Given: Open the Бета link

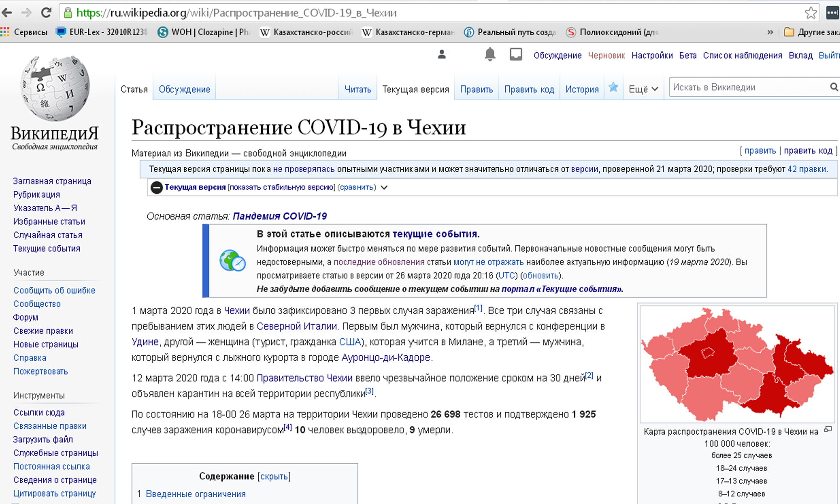Looking at the screenshot, I should coord(688,55).
